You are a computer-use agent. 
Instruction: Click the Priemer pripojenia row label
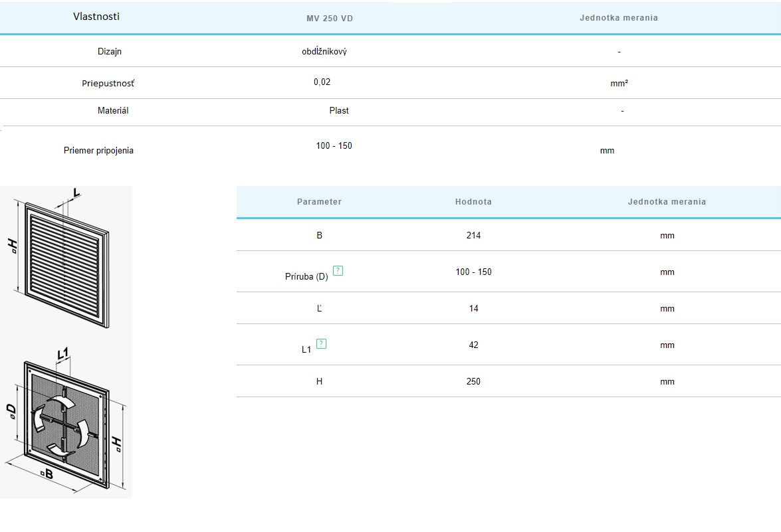point(98,151)
